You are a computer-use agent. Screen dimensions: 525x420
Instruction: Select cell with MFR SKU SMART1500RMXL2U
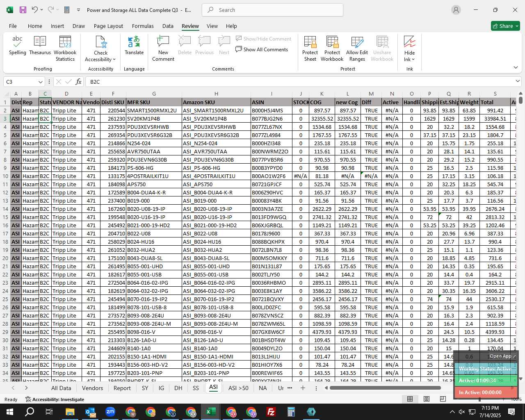click(x=154, y=110)
